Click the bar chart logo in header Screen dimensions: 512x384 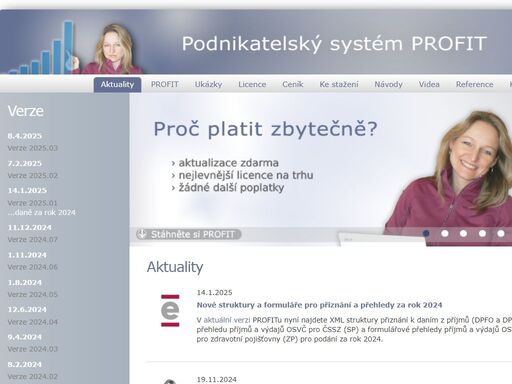click(x=42, y=47)
